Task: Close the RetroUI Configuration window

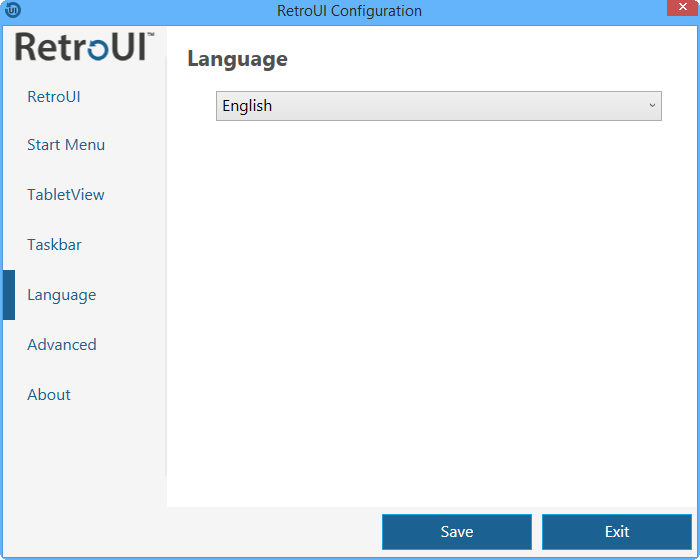Action: click(x=683, y=8)
